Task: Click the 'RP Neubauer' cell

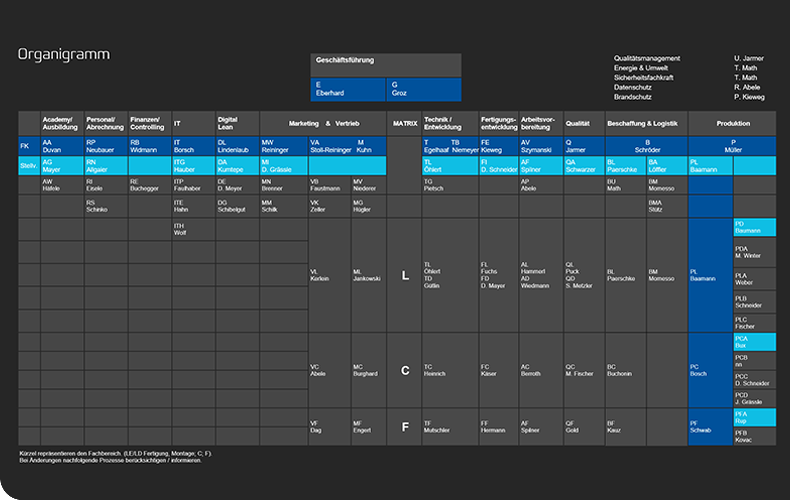Action: (x=106, y=146)
